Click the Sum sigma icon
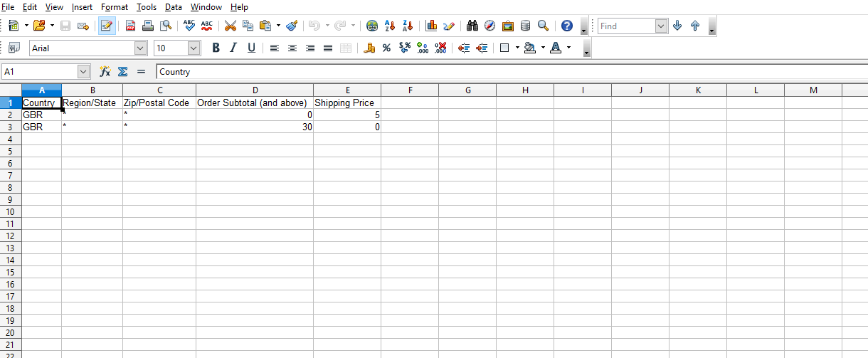 tap(122, 72)
